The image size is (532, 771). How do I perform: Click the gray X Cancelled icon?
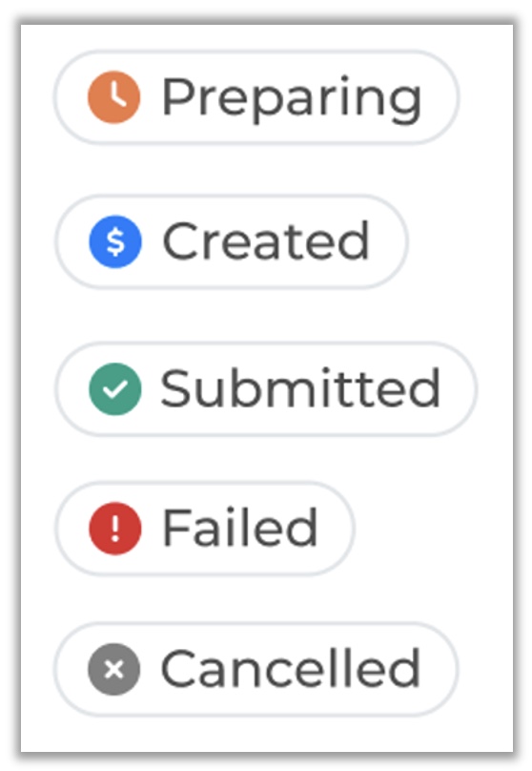114,669
